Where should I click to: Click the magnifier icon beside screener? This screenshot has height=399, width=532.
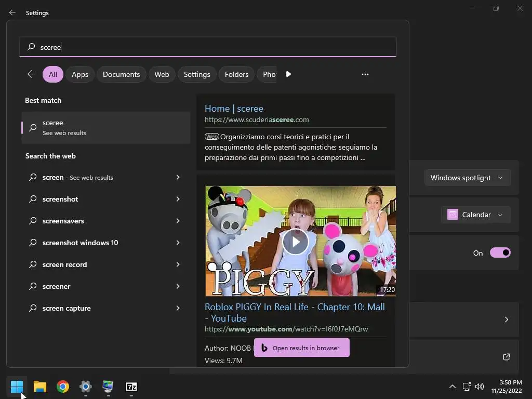pos(33,286)
